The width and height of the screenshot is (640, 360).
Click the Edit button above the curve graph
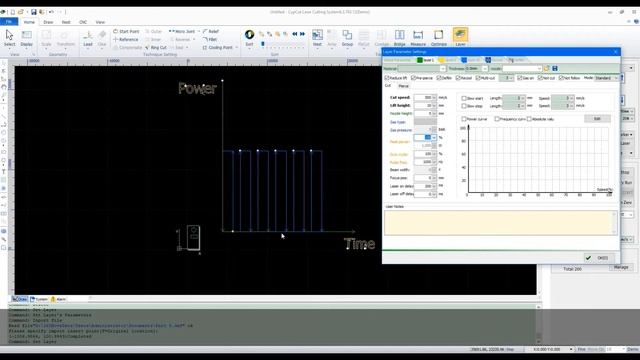click(x=597, y=119)
